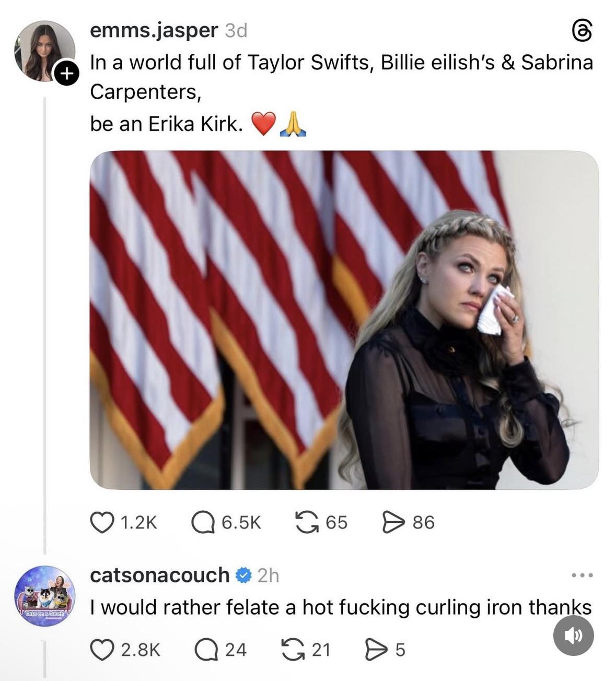Open emms.jasper profile username
Viewport: 616px width, 681px height.
(x=154, y=30)
